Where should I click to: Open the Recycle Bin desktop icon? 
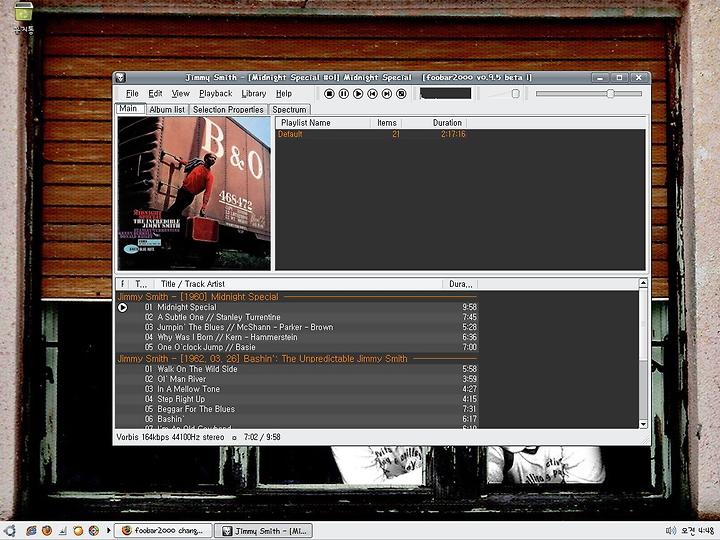(23, 17)
